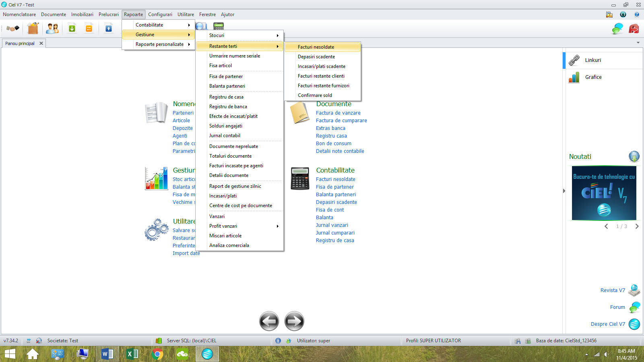Collapse the right side panel arrow

(x=564, y=191)
